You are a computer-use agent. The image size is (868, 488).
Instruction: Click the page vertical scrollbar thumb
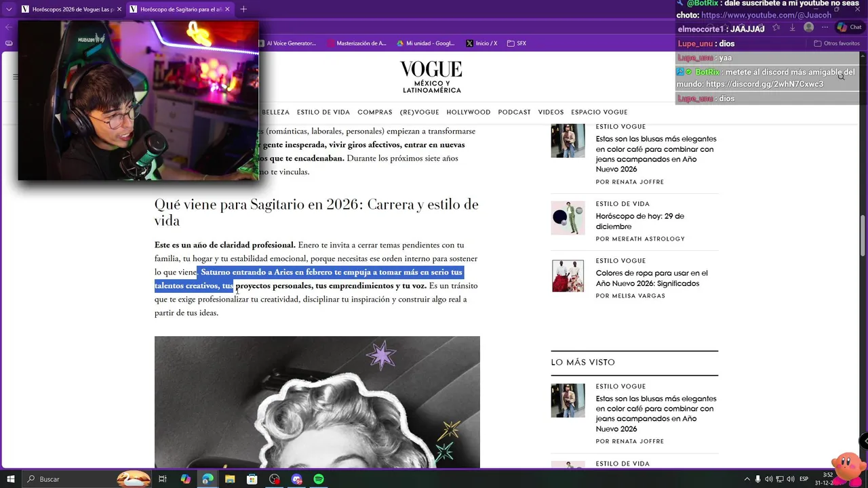pyautogui.click(x=863, y=237)
